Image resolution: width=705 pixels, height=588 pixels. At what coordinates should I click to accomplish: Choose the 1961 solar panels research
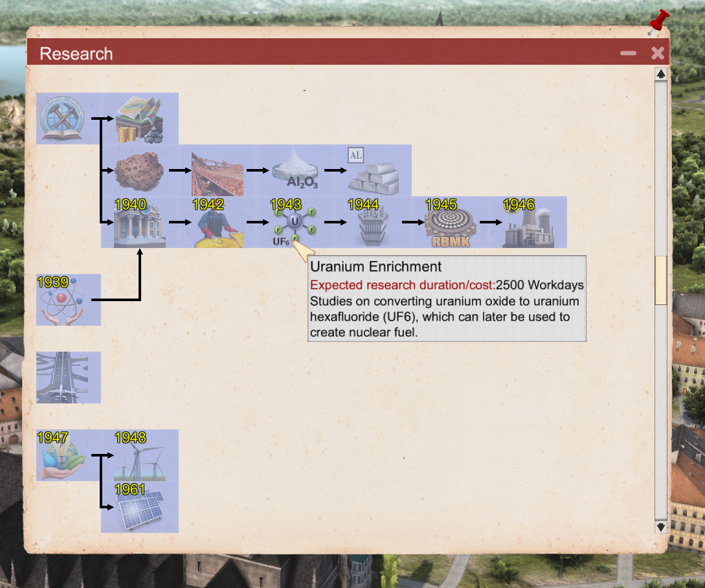(139, 507)
